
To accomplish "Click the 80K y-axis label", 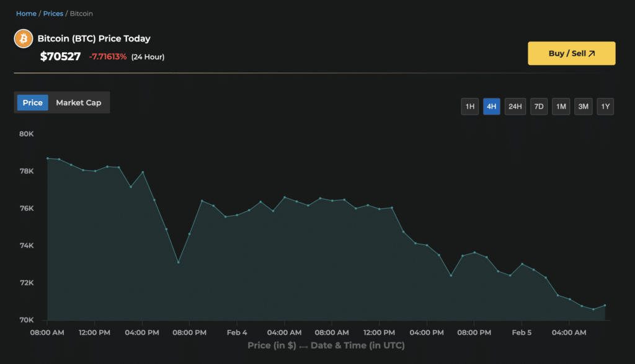I will (x=27, y=134).
